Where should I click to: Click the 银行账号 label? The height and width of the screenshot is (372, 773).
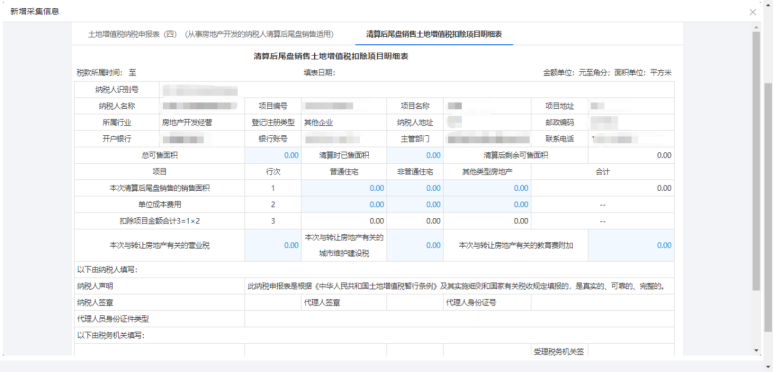coord(273,139)
